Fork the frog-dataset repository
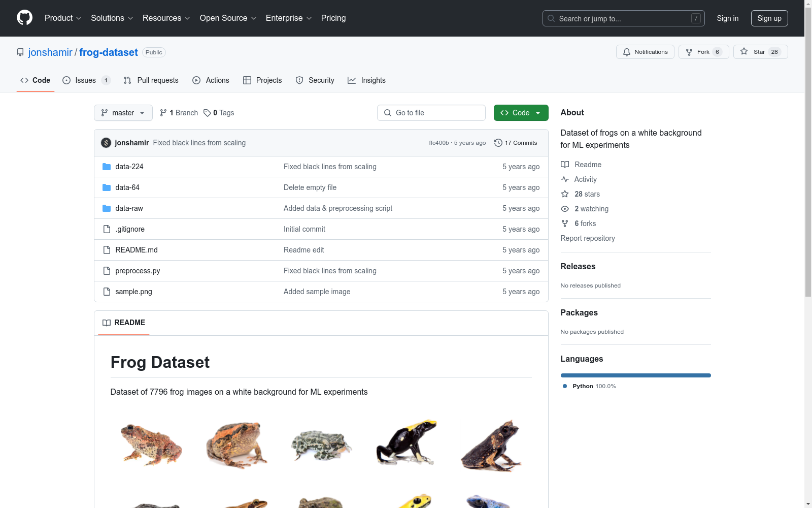The image size is (812, 508). point(703,52)
